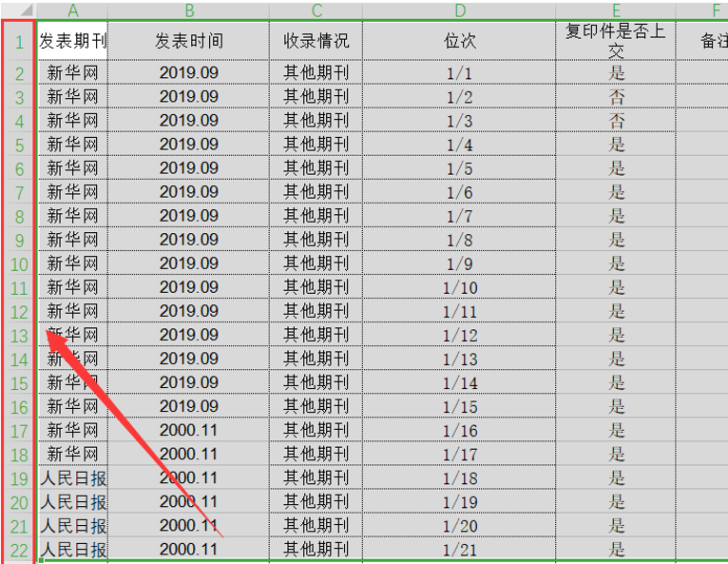The height and width of the screenshot is (564, 728).
Task: Select row 2 header
Action: click(19, 73)
